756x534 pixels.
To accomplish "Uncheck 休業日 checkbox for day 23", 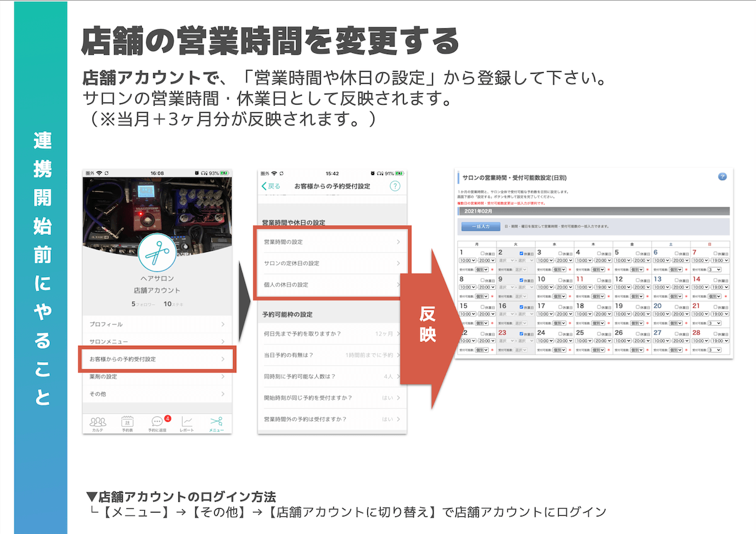I will 521,334.
